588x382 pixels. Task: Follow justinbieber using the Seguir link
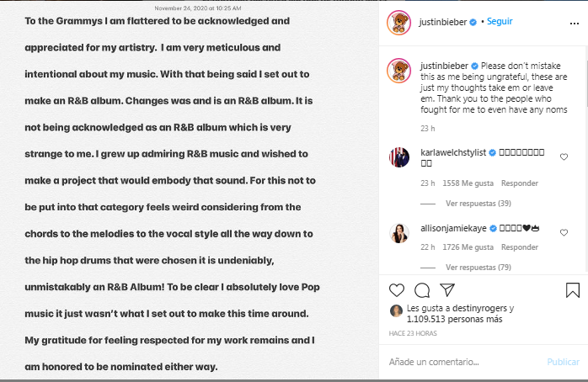[499, 22]
